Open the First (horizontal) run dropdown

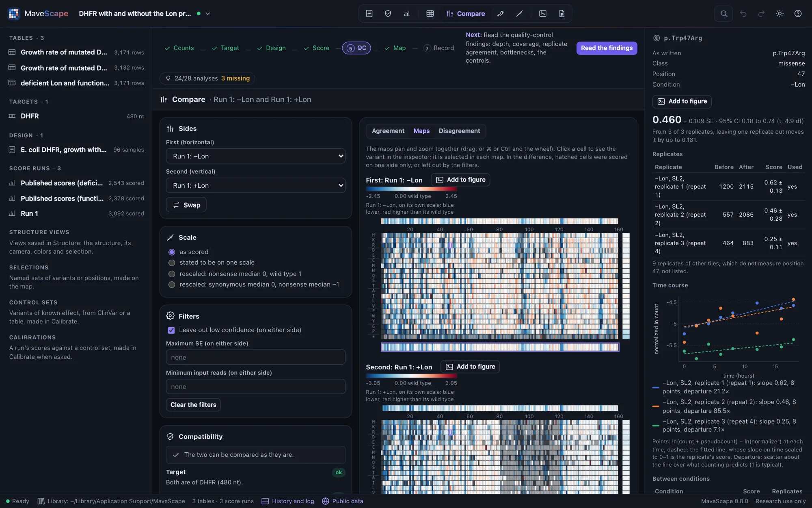coord(256,156)
